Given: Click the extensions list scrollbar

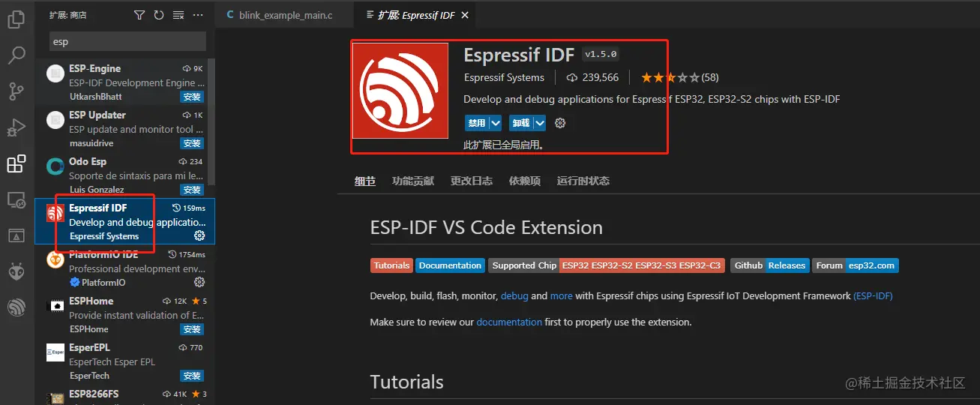Looking at the screenshot, I should click(x=211, y=122).
